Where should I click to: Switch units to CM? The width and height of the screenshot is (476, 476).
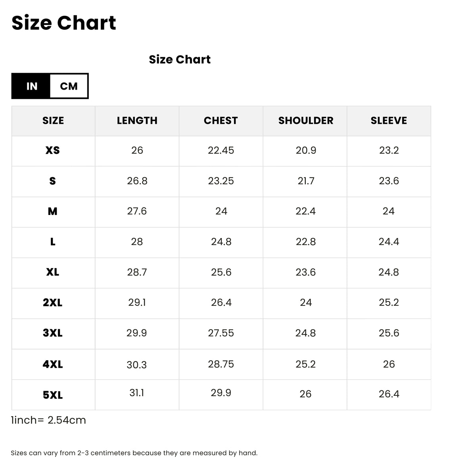[69, 86]
